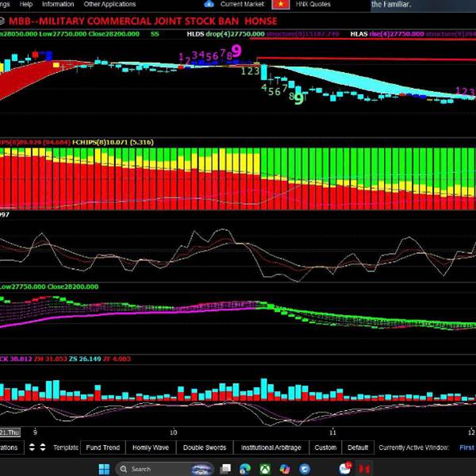
Task: Launch Microsoft Edge from taskbar
Action: click(x=245, y=469)
